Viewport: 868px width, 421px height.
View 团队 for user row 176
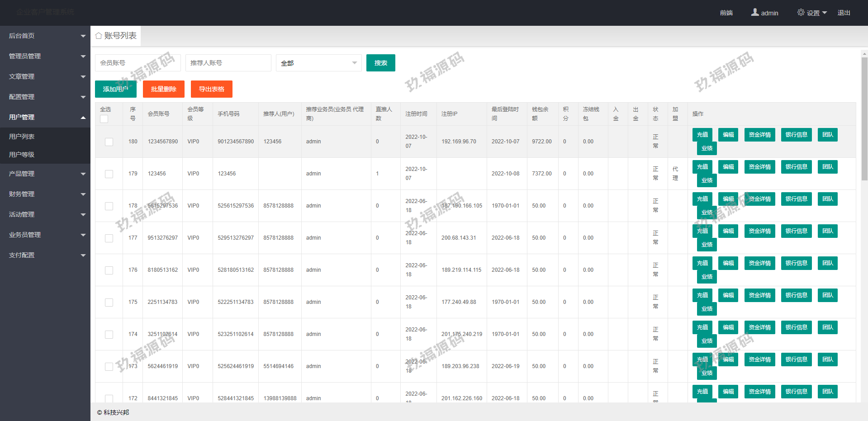click(827, 263)
